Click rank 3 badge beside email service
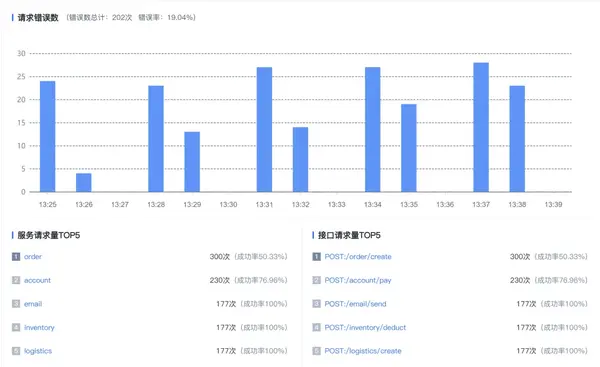Viewport: 600px width, 367px height. coord(16,304)
